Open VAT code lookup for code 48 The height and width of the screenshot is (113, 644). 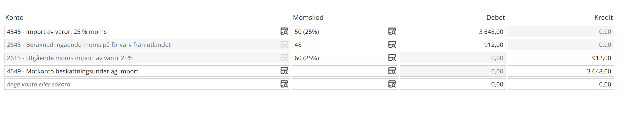coord(392,45)
